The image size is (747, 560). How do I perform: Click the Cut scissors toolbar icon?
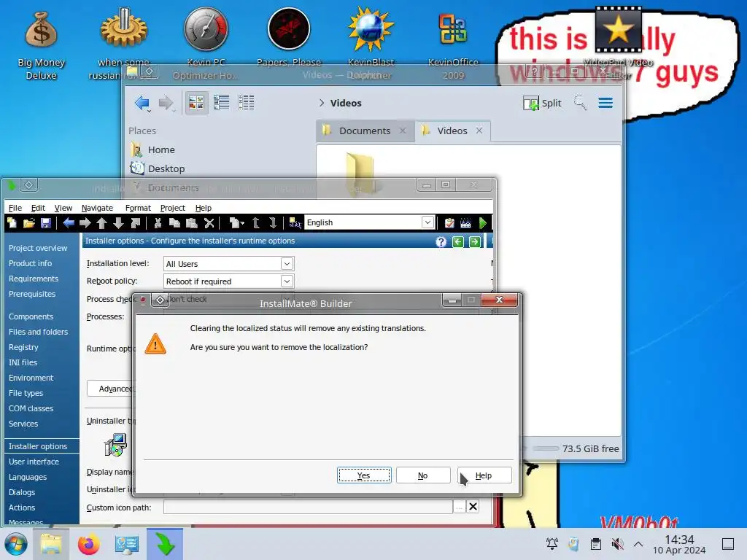158,223
